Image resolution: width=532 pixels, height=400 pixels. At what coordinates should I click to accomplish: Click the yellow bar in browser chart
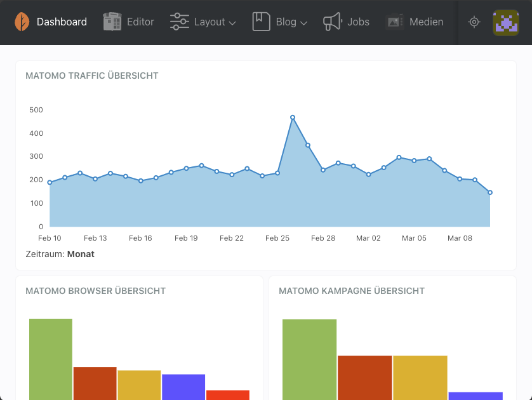[x=139, y=385]
